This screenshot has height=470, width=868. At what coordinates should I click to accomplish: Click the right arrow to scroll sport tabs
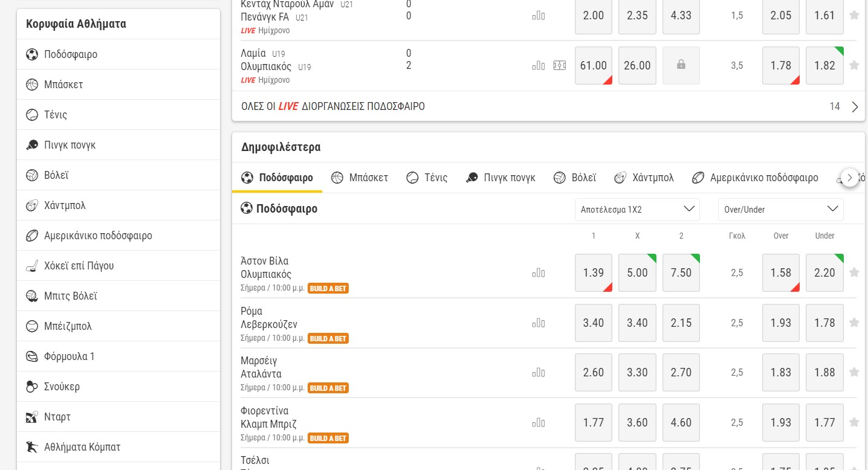[850, 177]
